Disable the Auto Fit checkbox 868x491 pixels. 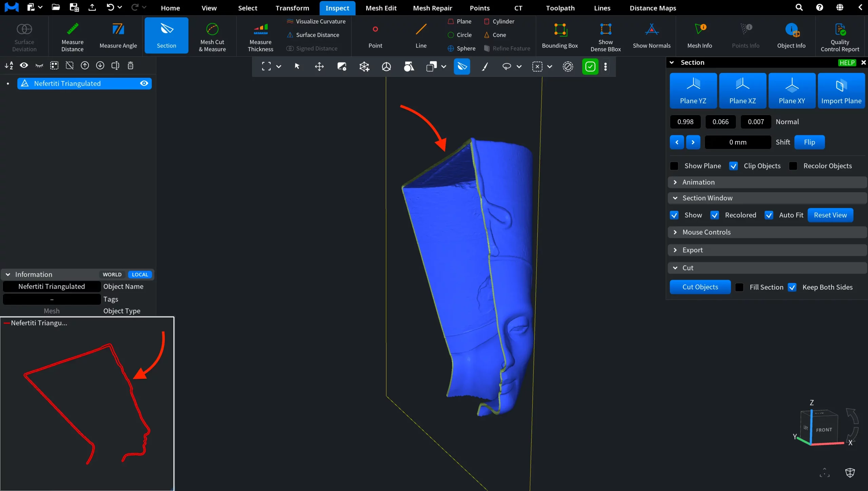tap(769, 215)
